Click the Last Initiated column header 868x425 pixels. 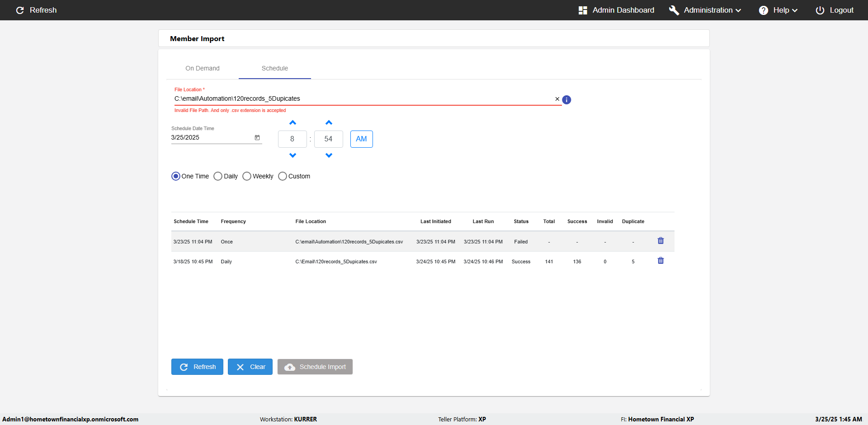pyautogui.click(x=436, y=221)
